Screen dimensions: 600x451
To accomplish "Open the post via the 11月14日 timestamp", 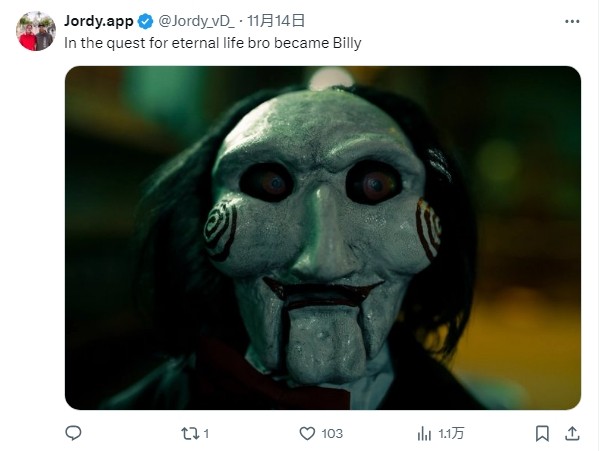I will [276, 21].
